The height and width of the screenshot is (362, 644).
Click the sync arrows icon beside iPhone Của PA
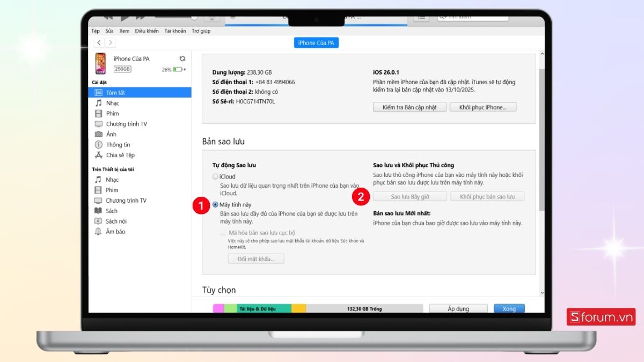click(x=182, y=58)
